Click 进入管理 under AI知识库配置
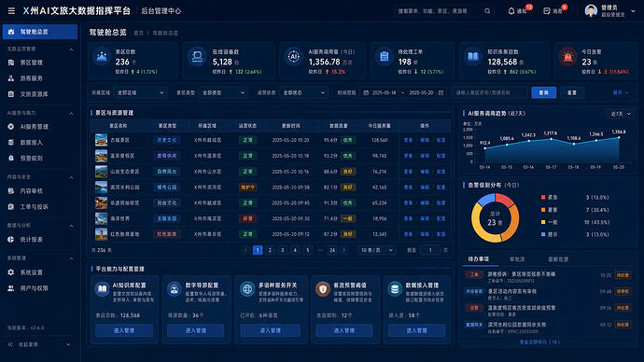 tap(124, 330)
